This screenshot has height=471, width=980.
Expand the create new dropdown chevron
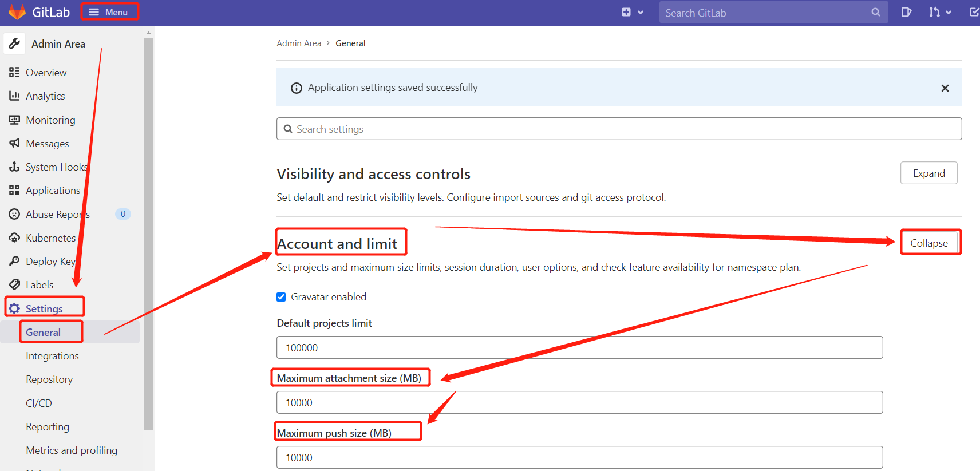point(641,12)
